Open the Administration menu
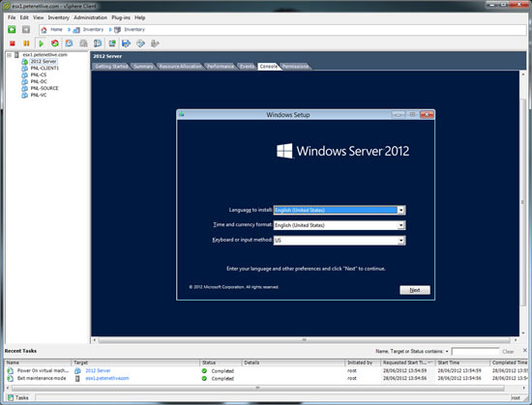532x405 pixels. coord(90,17)
